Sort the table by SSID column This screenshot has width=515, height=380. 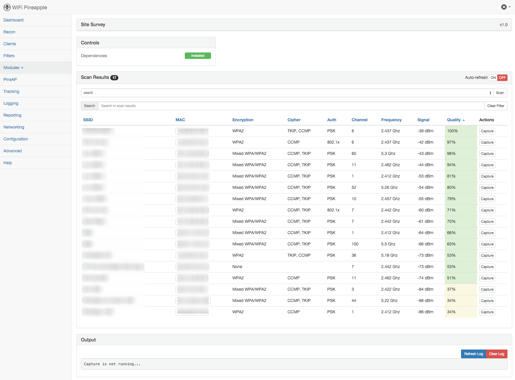[88, 120]
